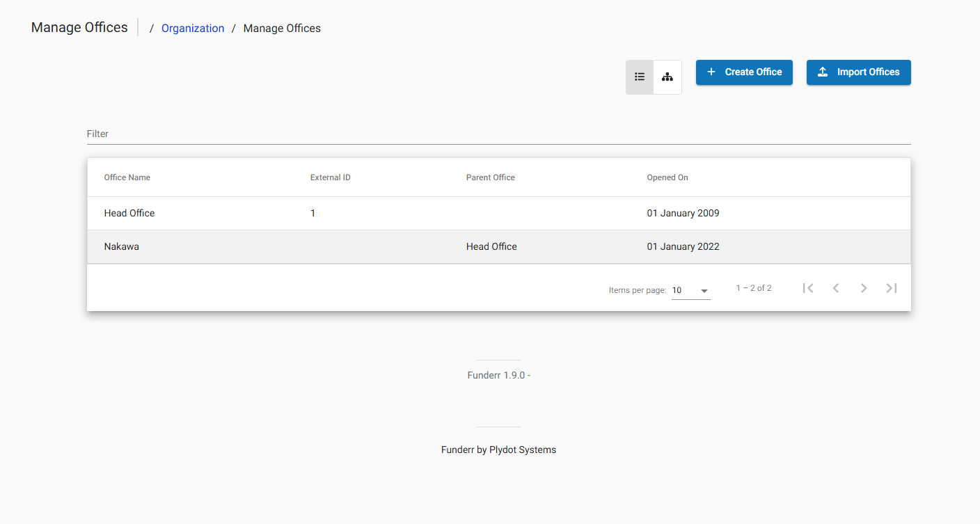The width and height of the screenshot is (980, 524).
Task: Click the next page chevron icon
Action: 863,287
